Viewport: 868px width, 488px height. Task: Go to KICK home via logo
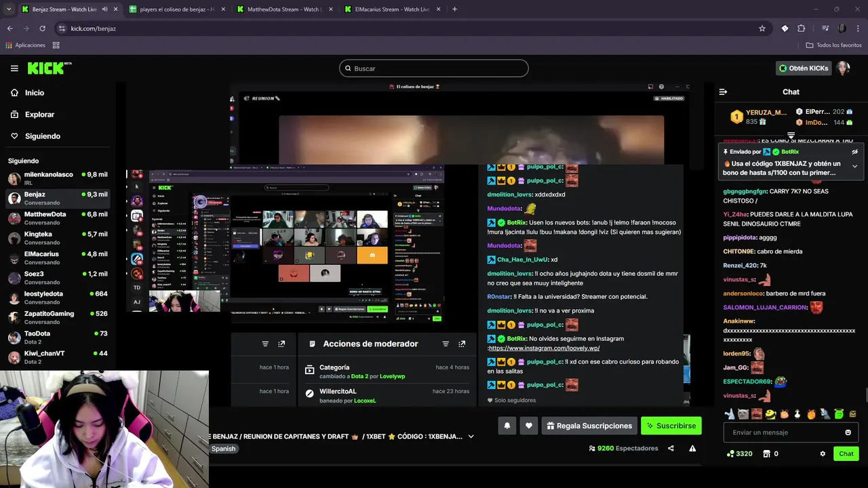click(x=49, y=68)
